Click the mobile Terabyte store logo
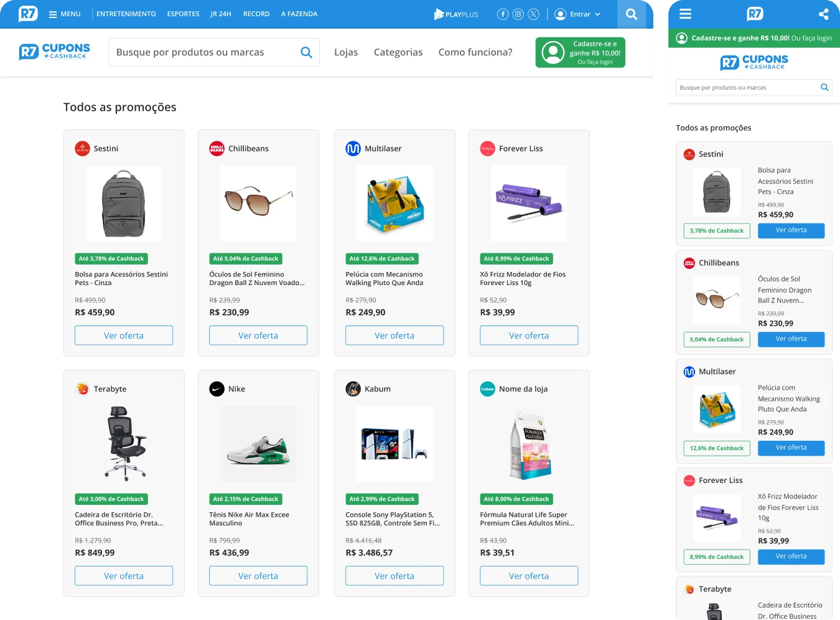 (689, 589)
